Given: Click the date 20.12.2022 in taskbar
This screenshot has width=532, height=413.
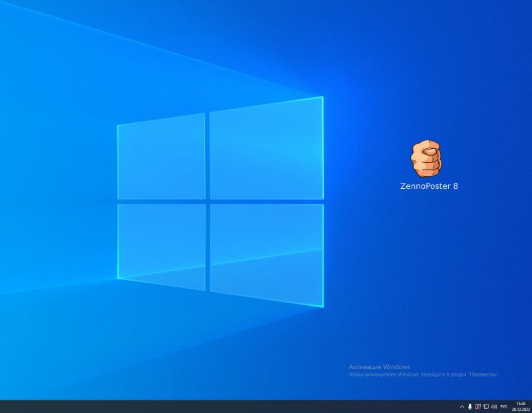Looking at the screenshot, I should 520,410.
